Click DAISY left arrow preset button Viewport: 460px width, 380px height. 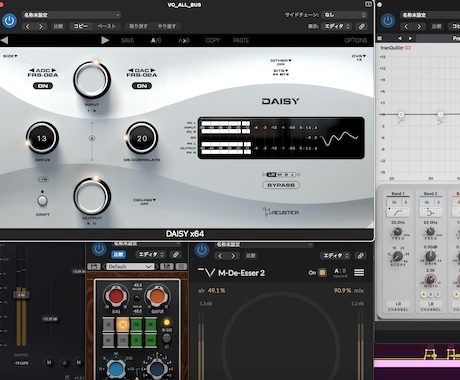click(x=5, y=40)
